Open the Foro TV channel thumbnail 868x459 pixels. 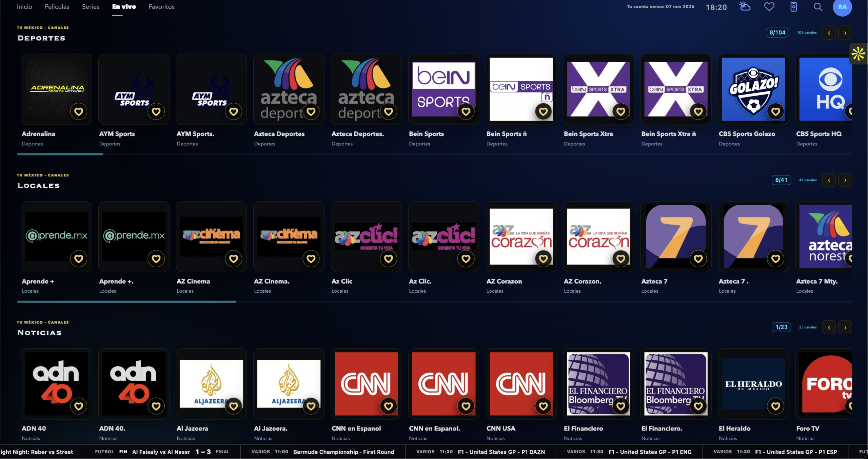(824, 384)
